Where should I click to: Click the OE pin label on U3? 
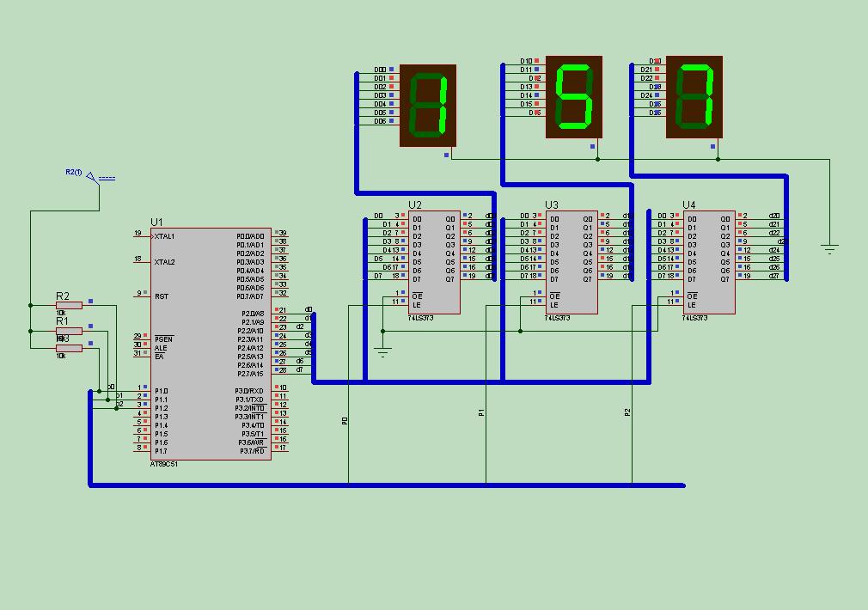[554, 296]
